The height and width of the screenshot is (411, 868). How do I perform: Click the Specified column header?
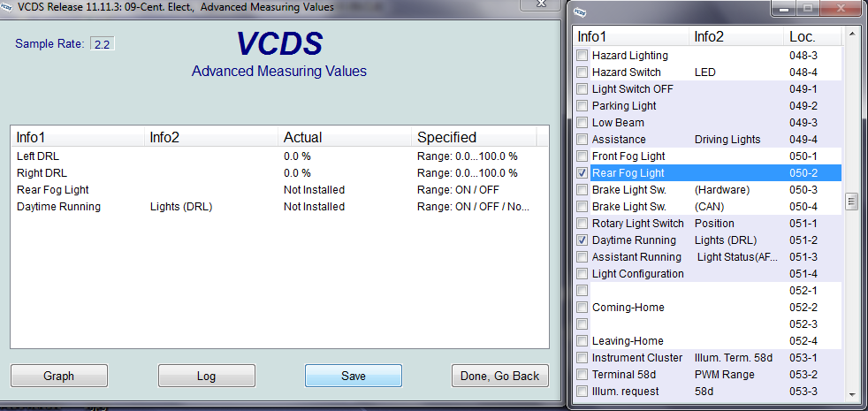[x=474, y=137]
